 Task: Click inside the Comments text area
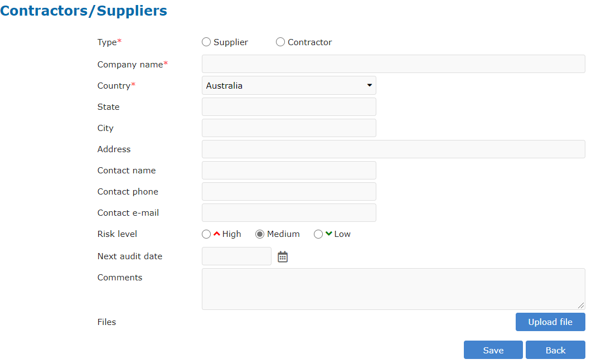393,289
